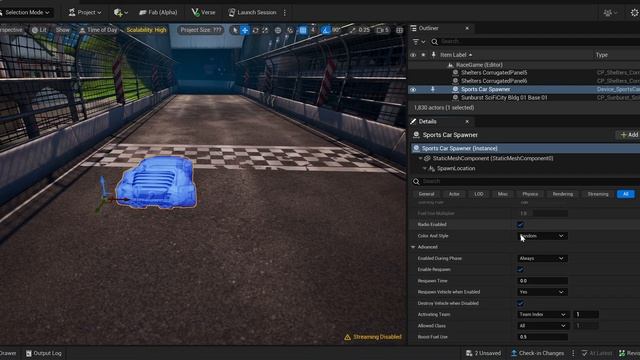
Task: Toggle rotation snap angle icon
Action: tap(325, 30)
